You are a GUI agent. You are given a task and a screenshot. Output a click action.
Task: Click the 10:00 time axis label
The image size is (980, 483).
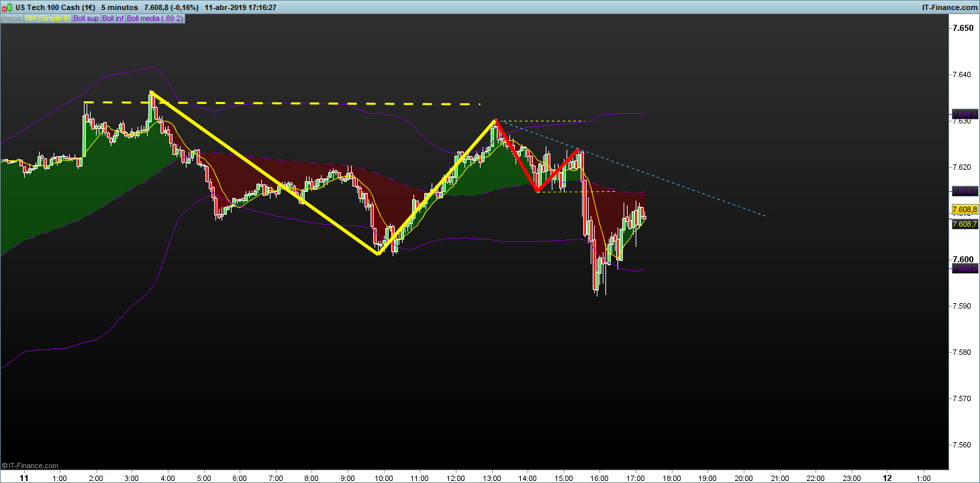[383, 478]
